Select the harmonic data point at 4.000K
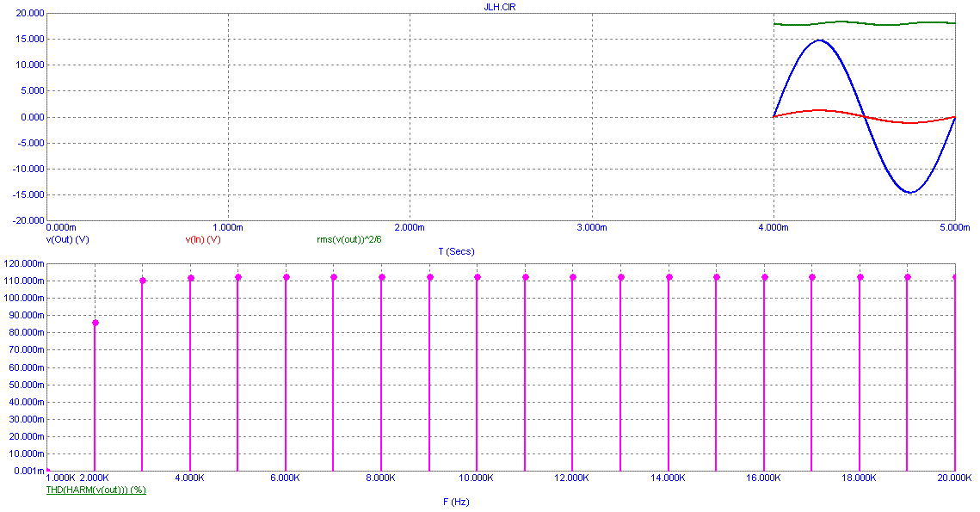 tap(191, 278)
